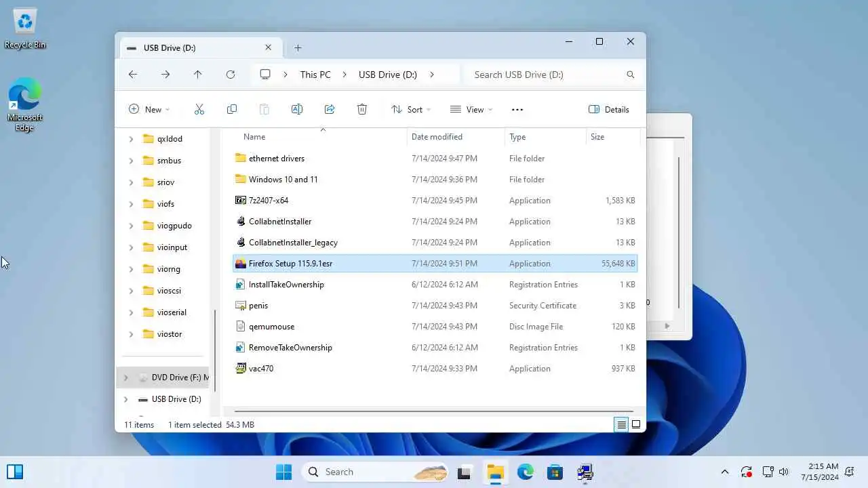Open File Explorer from the taskbar
The image size is (868, 488).
click(x=495, y=472)
